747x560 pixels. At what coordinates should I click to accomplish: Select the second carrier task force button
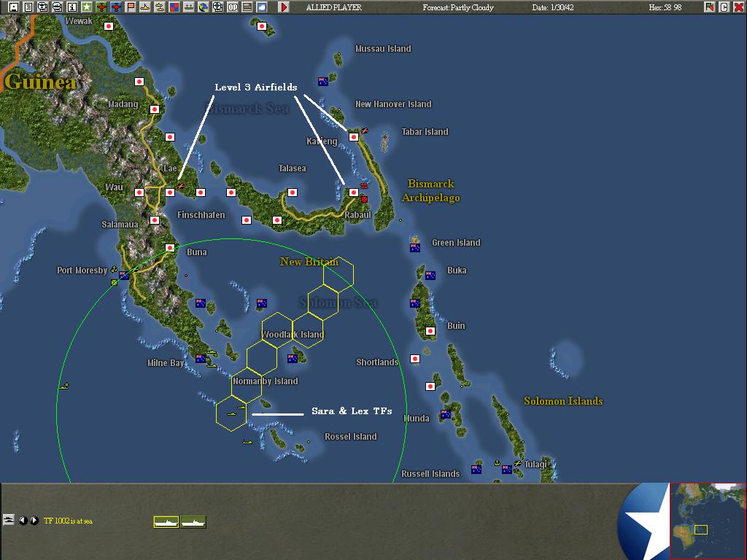[x=193, y=522]
